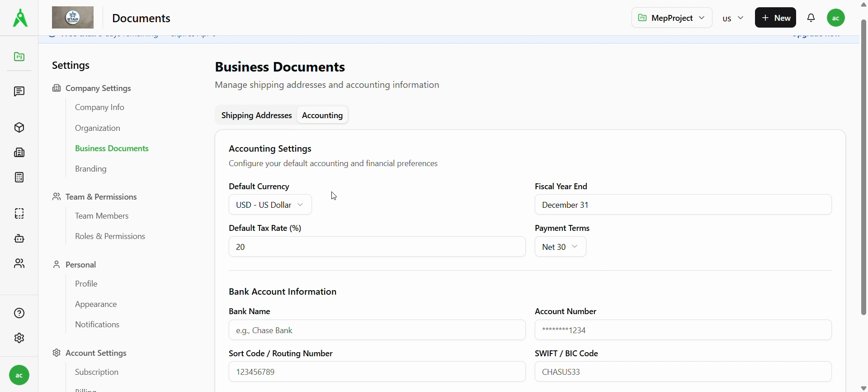
Task: Expand the Default Currency dropdown
Action: tap(270, 205)
